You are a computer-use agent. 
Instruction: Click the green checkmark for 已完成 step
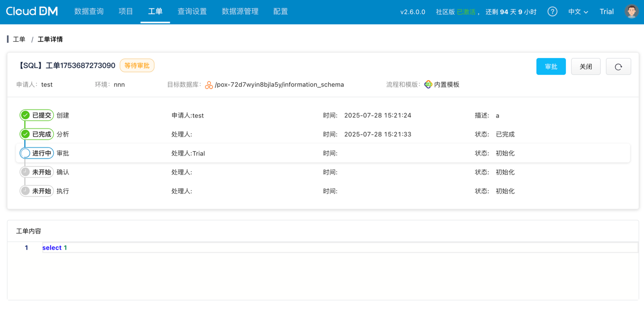(25, 134)
